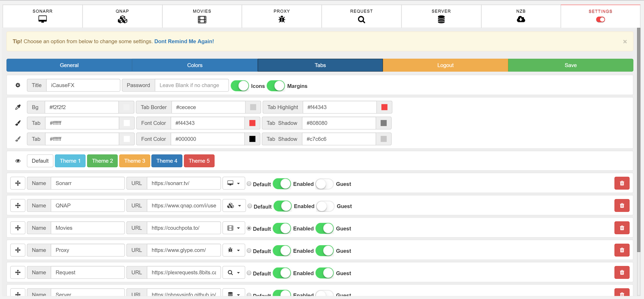Switch to the Colors settings tab

(195, 65)
